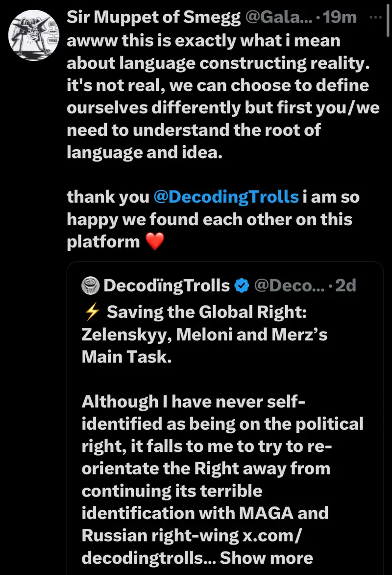Open the tweet via its 19m timestamp
Image resolution: width=392 pixels, height=575 pixels.
tap(343, 18)
